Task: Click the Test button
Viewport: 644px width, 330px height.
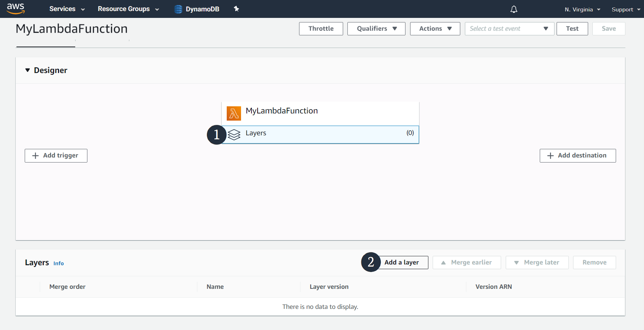Action: click(x=572, y=29)
